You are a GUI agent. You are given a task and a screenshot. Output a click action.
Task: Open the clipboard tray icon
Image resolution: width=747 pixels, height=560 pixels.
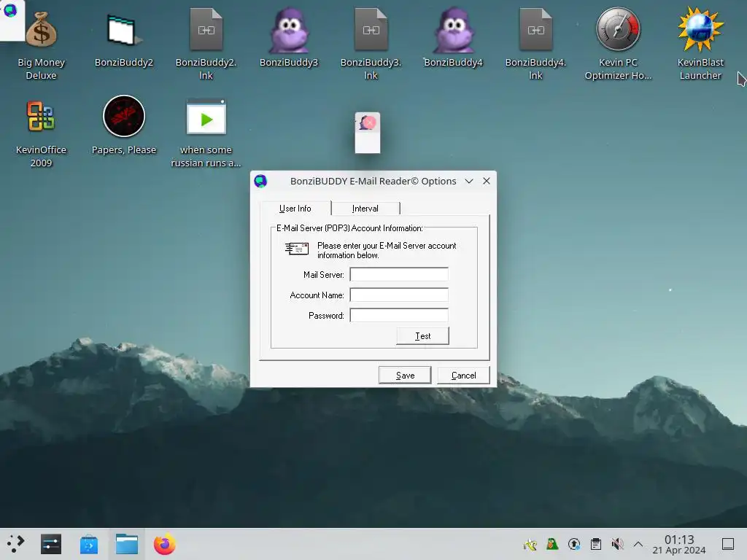point(595,544)
